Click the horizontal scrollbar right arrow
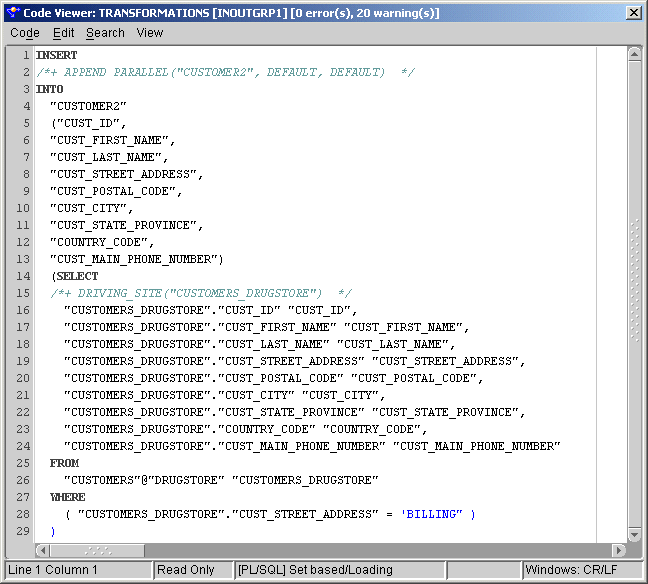The image size is (648, 584). point(618,551)
